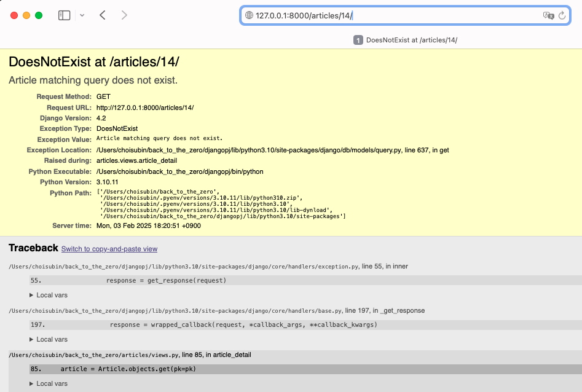The image size is (582, 392).
Task: Minimize the window with yellow button
Action: 26,15
